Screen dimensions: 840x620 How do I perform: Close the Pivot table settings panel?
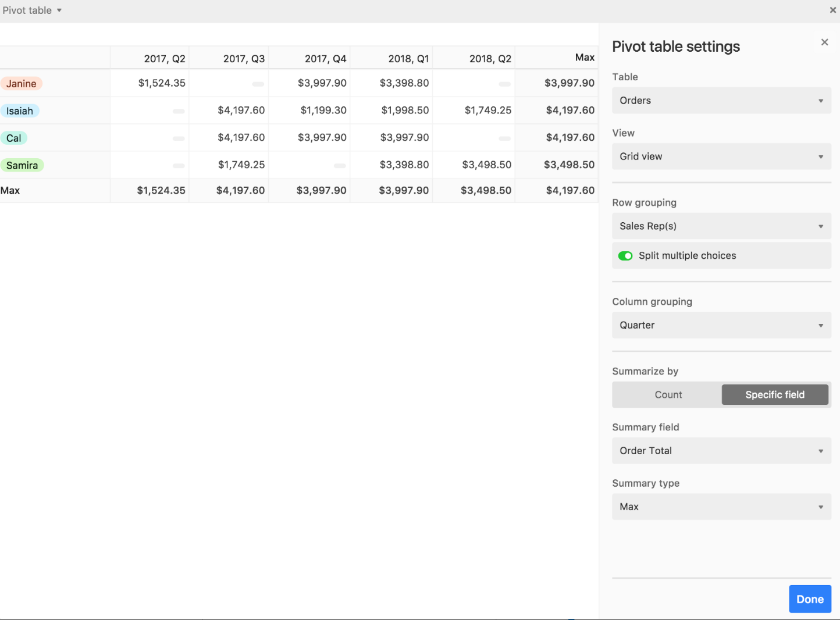pos(824,42)
